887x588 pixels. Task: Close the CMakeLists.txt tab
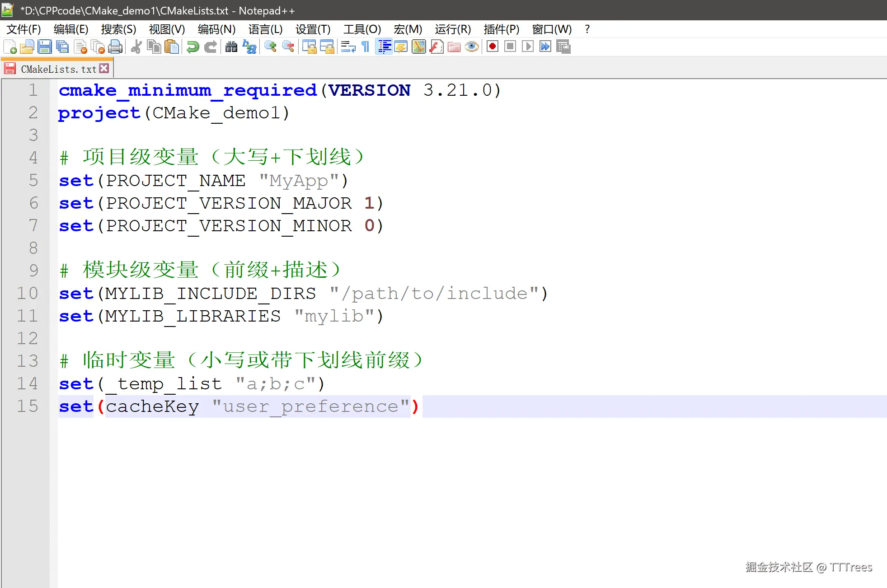[104, 68]
